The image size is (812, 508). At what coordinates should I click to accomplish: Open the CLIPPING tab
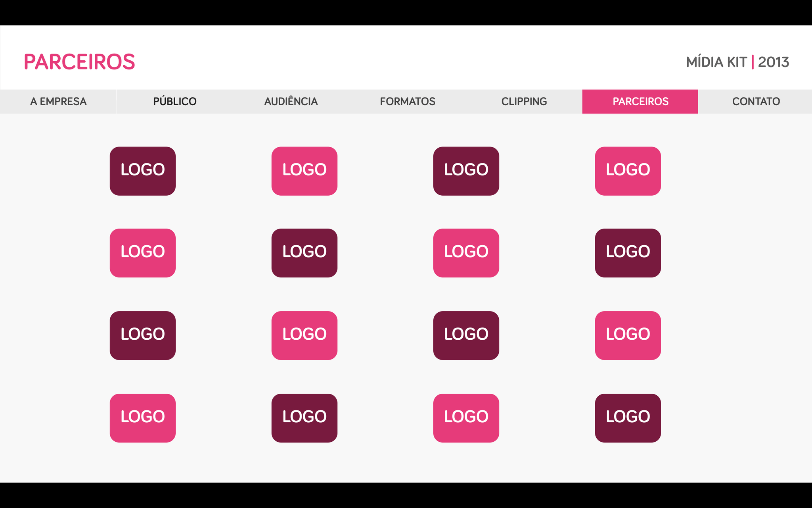tap(524, 102)
